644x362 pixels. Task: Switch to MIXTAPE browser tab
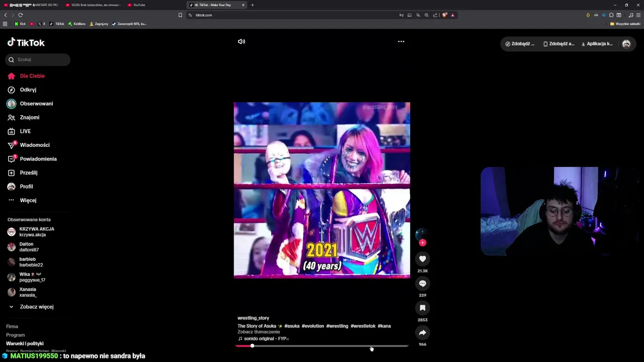pos(31,5)
